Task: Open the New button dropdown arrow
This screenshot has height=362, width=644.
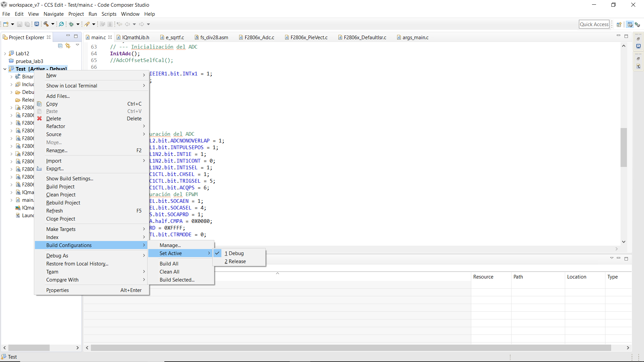Action: [x=12, y=24]
